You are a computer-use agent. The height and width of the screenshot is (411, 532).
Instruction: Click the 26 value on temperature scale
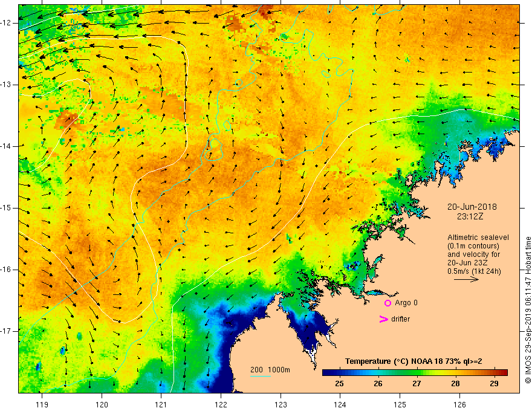click(x=378, y=384)
